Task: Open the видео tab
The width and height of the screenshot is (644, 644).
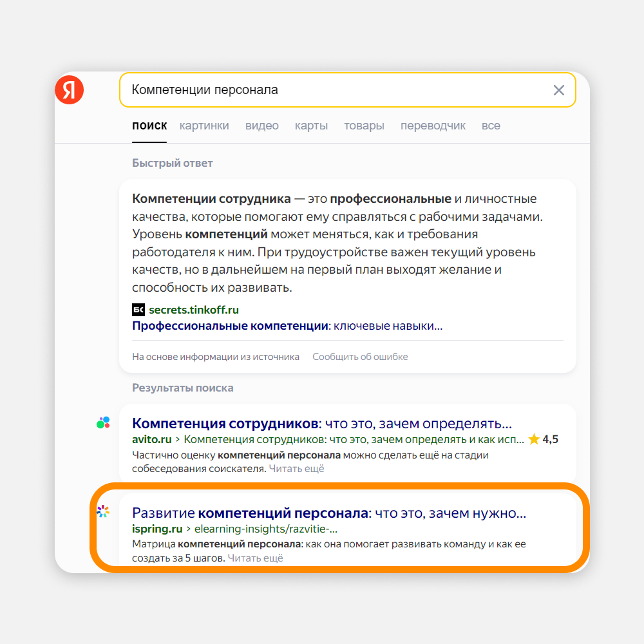Action: pos(262,126)
